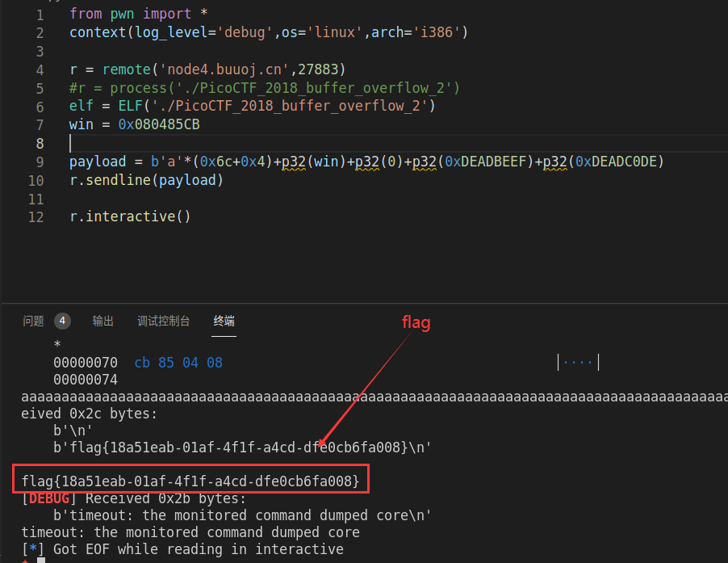Click line number 4 in gutter
Image resolution: width=728 pixels, height=563 pixels.
point(40,70)
